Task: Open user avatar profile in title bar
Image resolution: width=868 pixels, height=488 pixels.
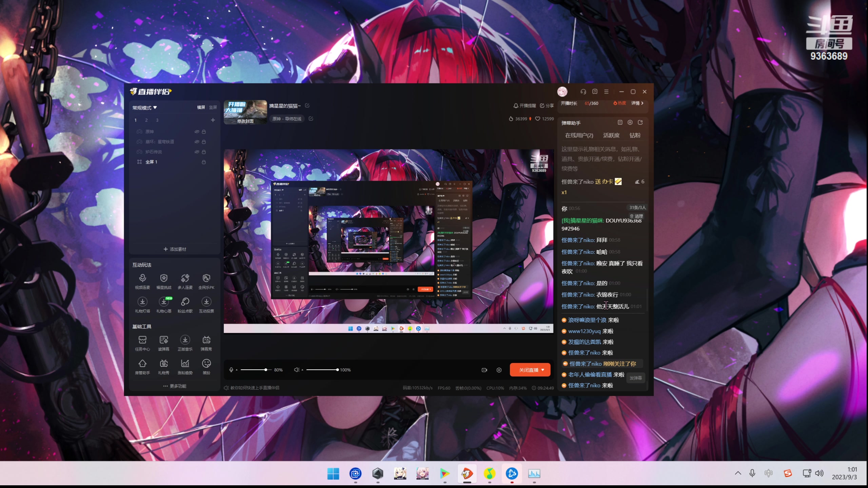Action: pyautogui.click(x=562, y=91)
